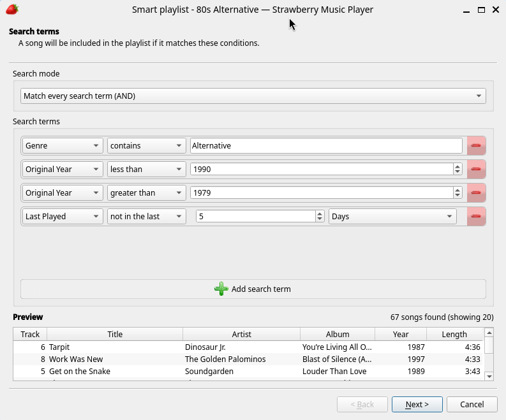
Task: Click into the 1979 year field
Action: (322, 192)
